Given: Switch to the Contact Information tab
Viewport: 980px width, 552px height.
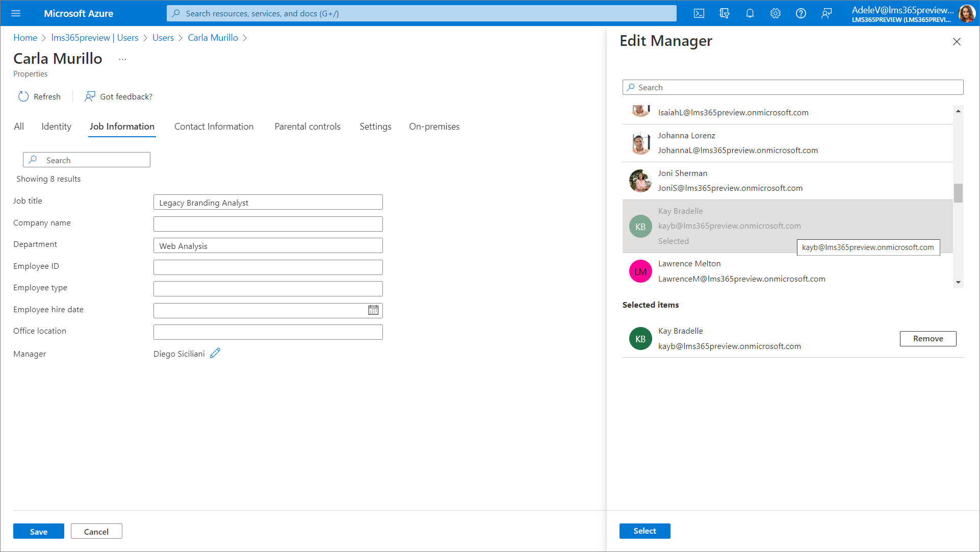Looking at the screenshot, I should [214, 127].
